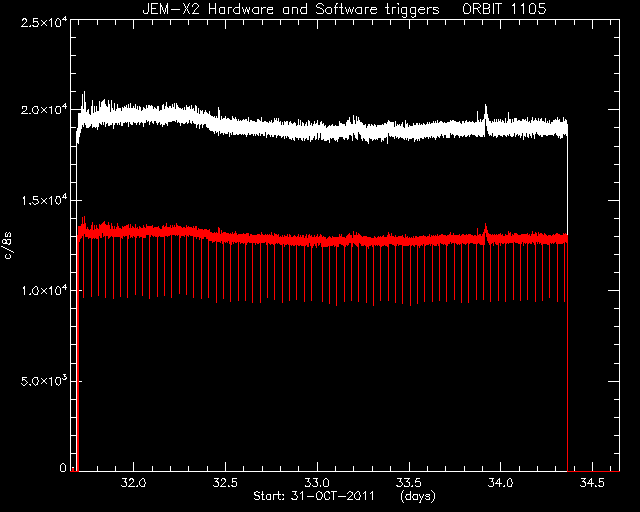Select the 1.0×10⁴ y-axis tick label
This screenshot has height=512, width=640.
[44, 290]
